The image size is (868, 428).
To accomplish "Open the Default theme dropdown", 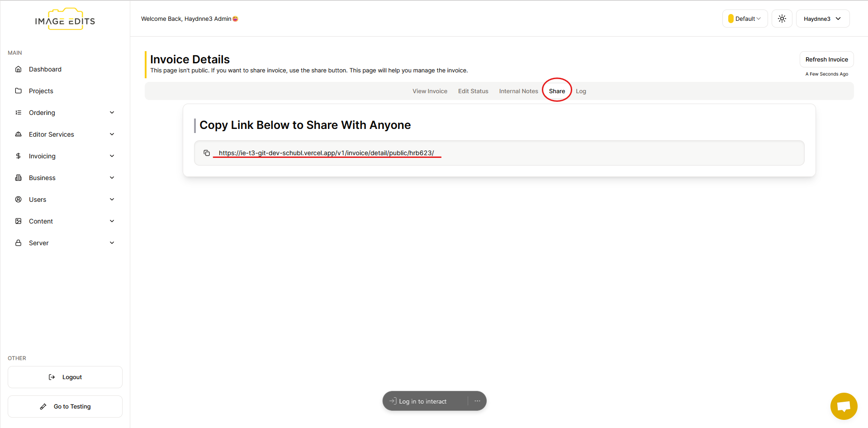I will coord(745,19).
